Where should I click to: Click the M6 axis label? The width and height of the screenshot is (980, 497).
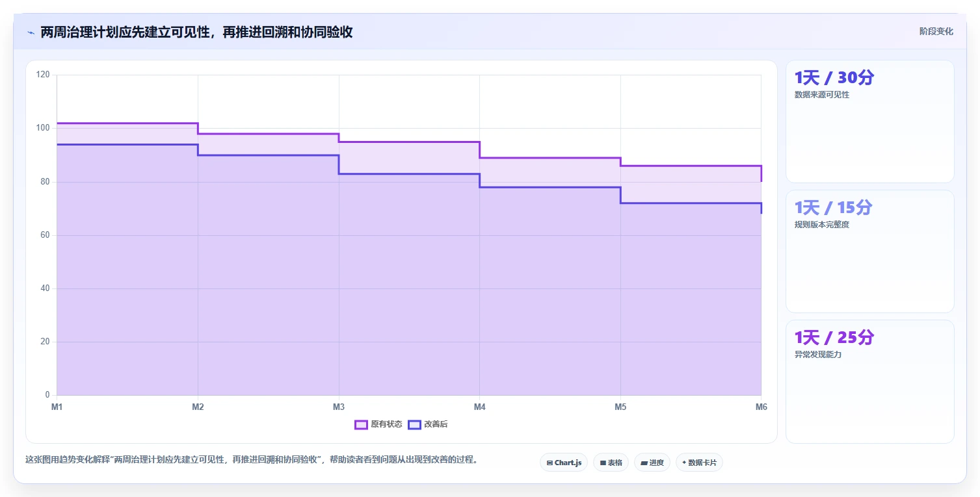[761, 407]
